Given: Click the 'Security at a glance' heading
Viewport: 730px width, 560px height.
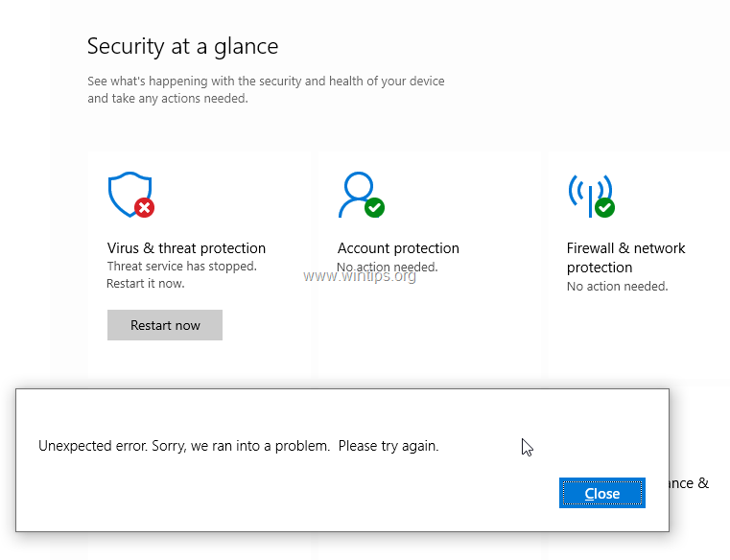Looking at the screenshot, I should pyautogui.click(x=182, y=46).
